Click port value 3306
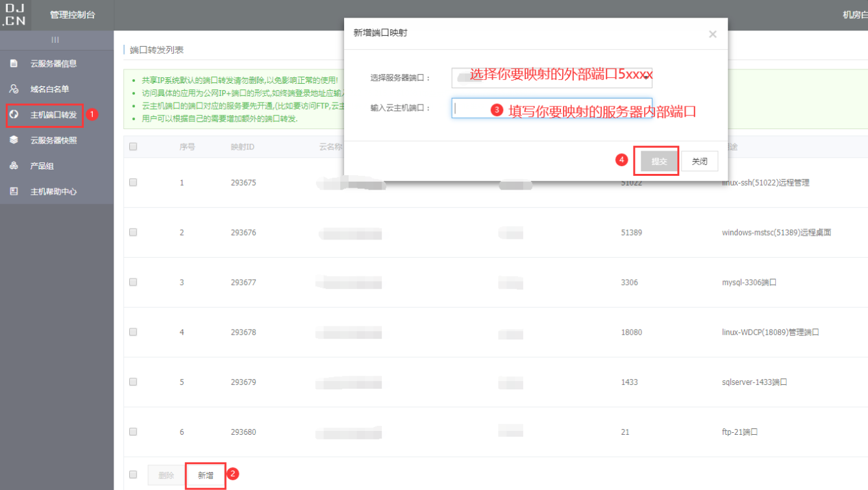The width and height of the screenshot is (868, 490). (630, 282)
